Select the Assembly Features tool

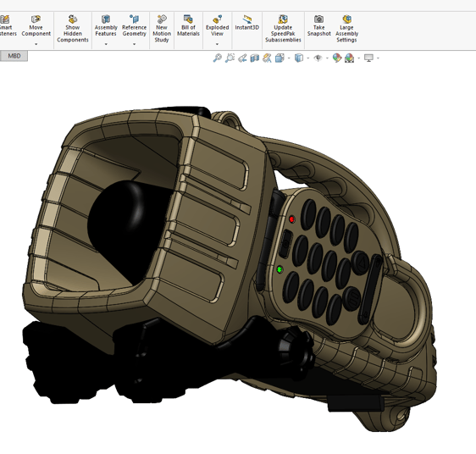pos(106,25)
